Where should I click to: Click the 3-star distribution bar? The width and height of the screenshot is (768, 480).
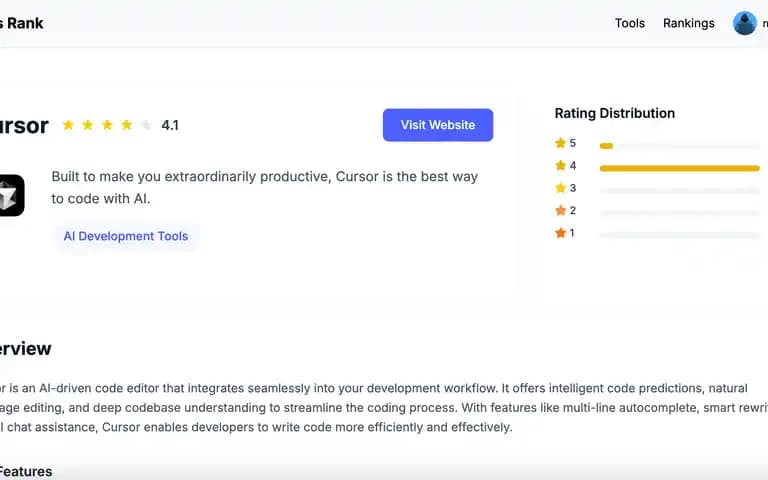click(680, 191)
